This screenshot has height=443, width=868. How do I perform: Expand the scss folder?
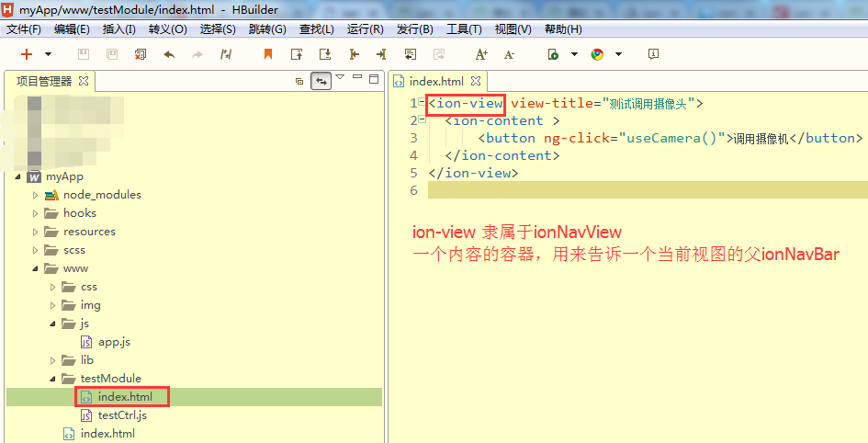tap(36, 250)
